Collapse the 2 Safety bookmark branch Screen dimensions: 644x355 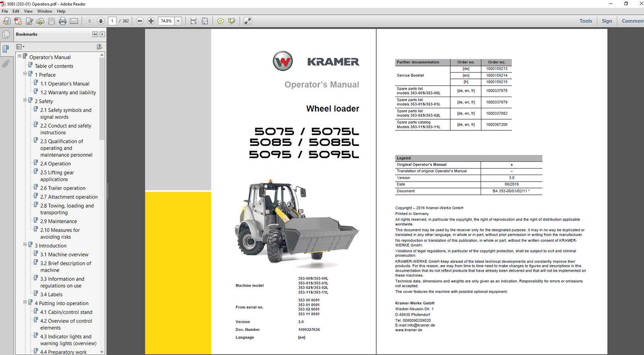pos(25,100)
